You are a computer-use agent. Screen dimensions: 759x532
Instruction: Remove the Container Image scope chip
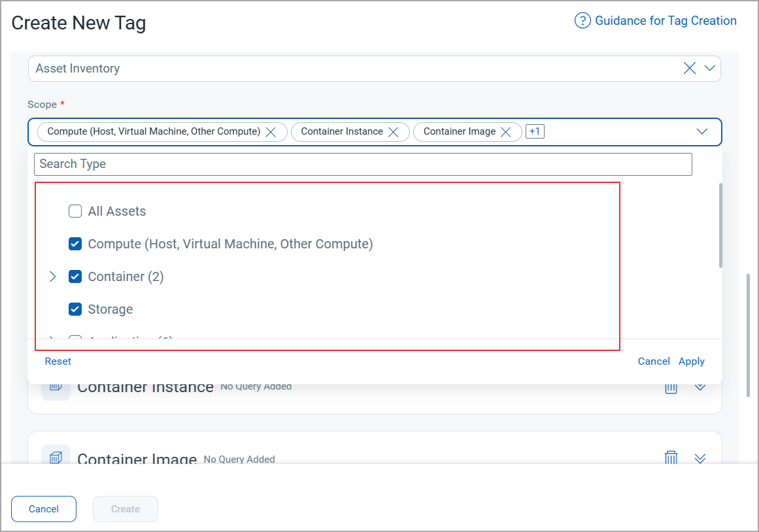point(505,132)
